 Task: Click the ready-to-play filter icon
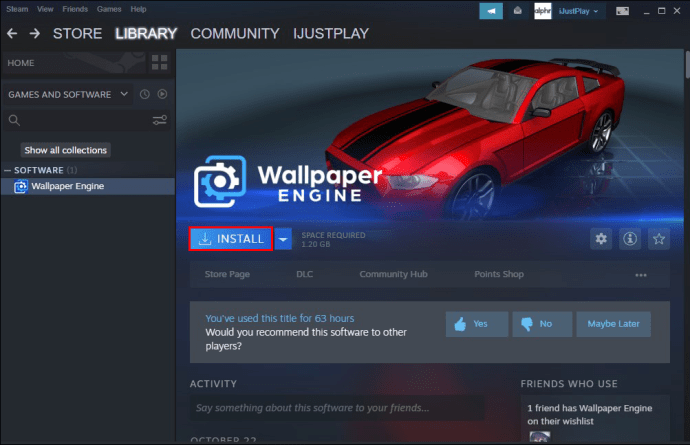tap(162, 94)
